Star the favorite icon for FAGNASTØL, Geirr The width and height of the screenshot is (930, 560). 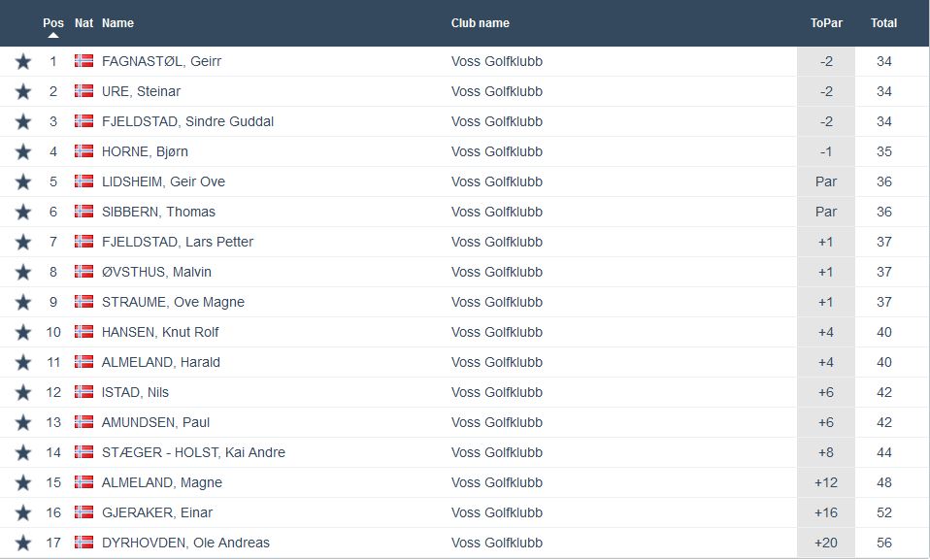(x=23, y=62)
